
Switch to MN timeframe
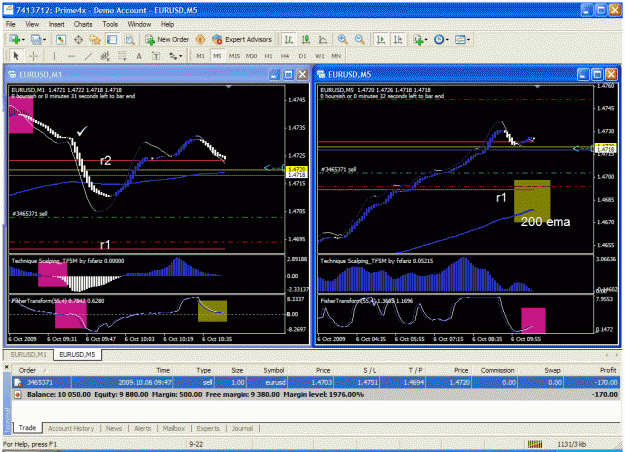(x=336, y=56)
